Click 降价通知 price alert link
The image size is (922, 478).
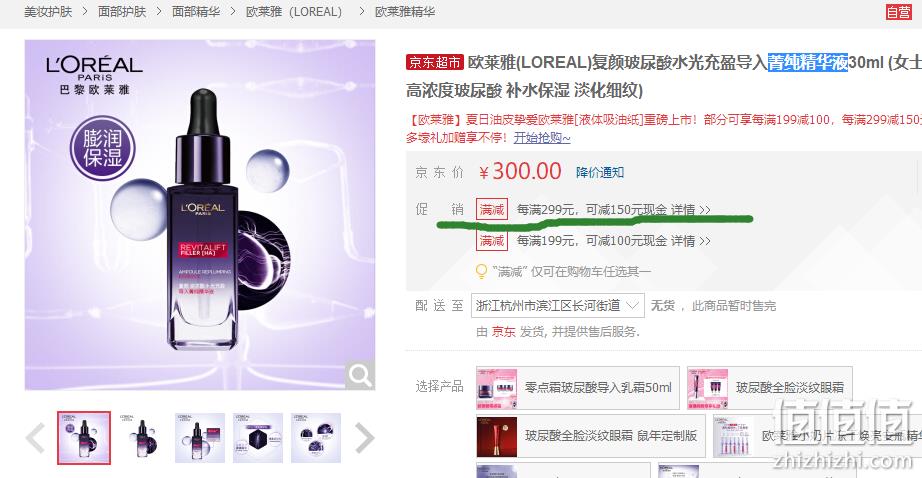point(600,172)
